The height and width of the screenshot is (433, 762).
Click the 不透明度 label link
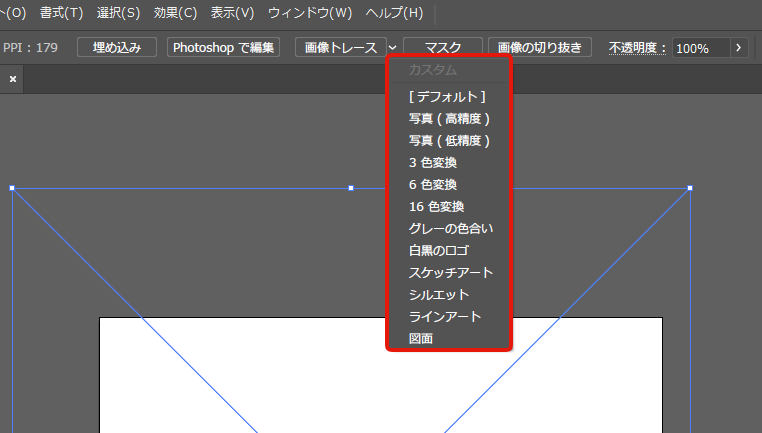point(637,48)
